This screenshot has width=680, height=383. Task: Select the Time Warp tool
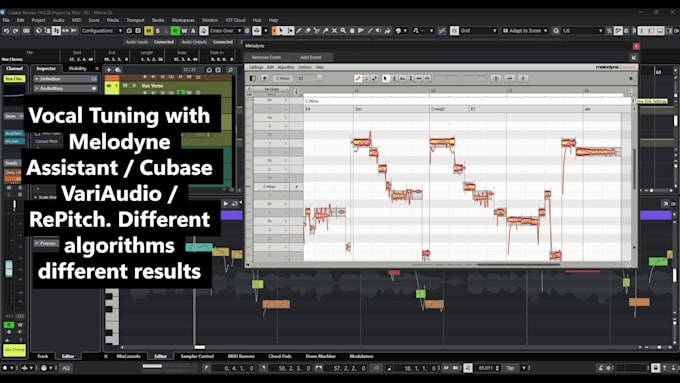pyautogui.click(x=361, y=31)
